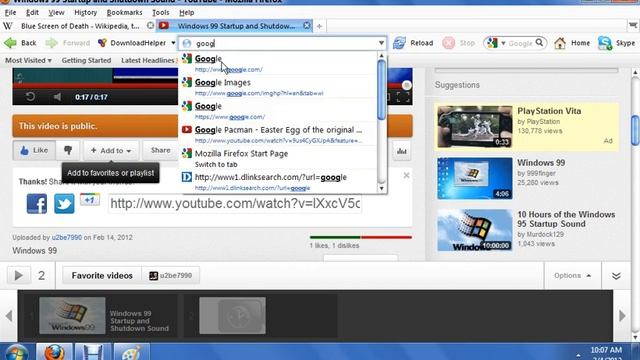Screen dimensions: 640x360
Task: Select the Google Pacman Easter Egg suggestion
Action: 278,134
